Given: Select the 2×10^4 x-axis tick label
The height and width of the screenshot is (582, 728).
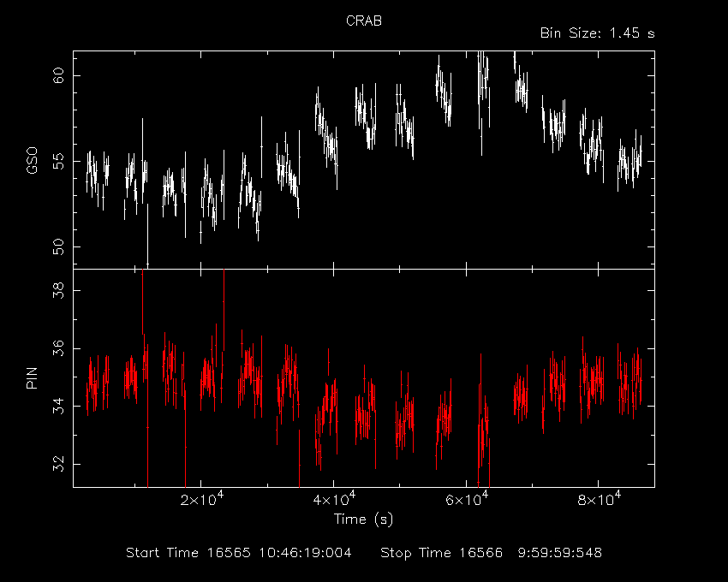Looking at the screenshot, I should click(202, 499).
